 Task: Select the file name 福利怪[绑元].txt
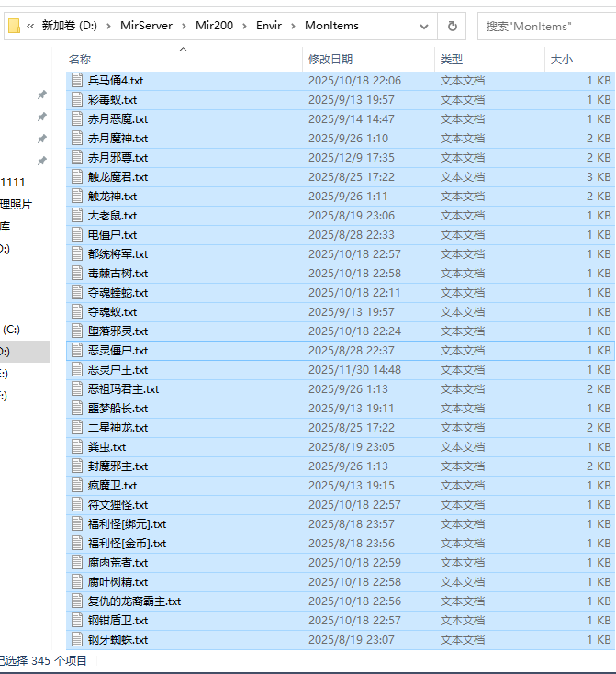pos(128,524)
